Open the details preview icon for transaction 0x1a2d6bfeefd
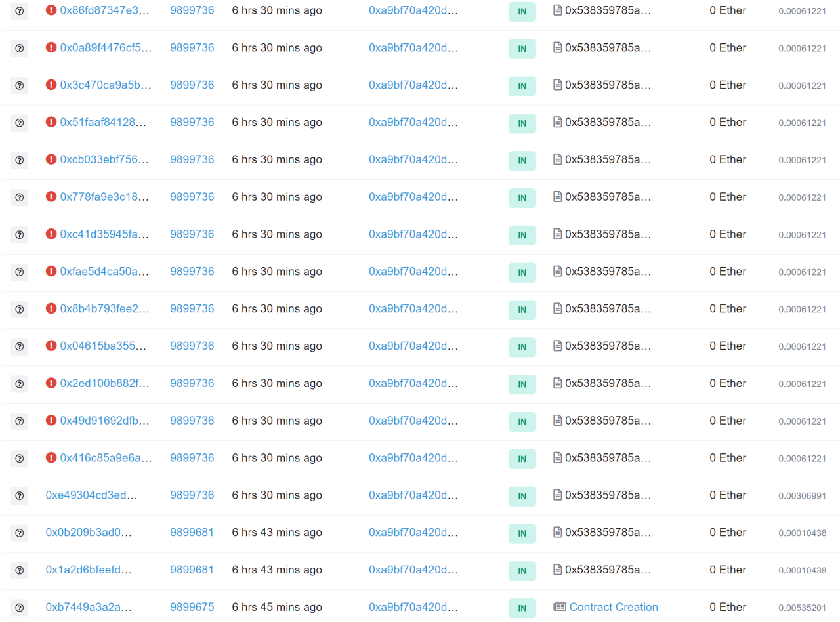This screenshot has width=840, height=622. pyautogui.click(x=20, y=570)
